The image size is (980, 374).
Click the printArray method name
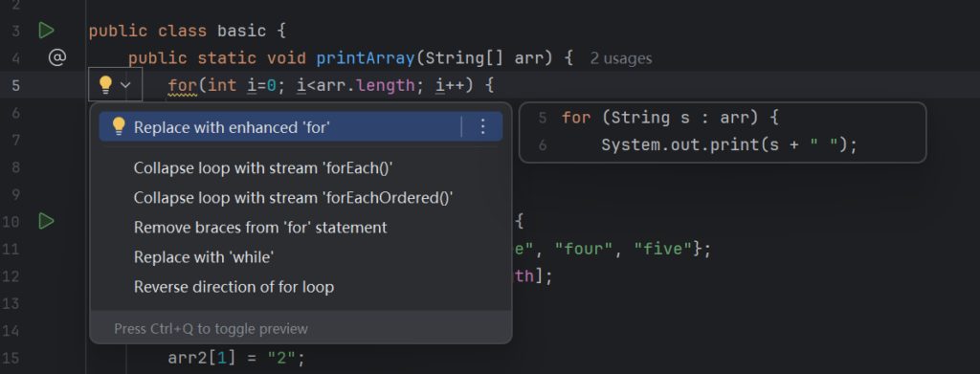coord(366,58)
